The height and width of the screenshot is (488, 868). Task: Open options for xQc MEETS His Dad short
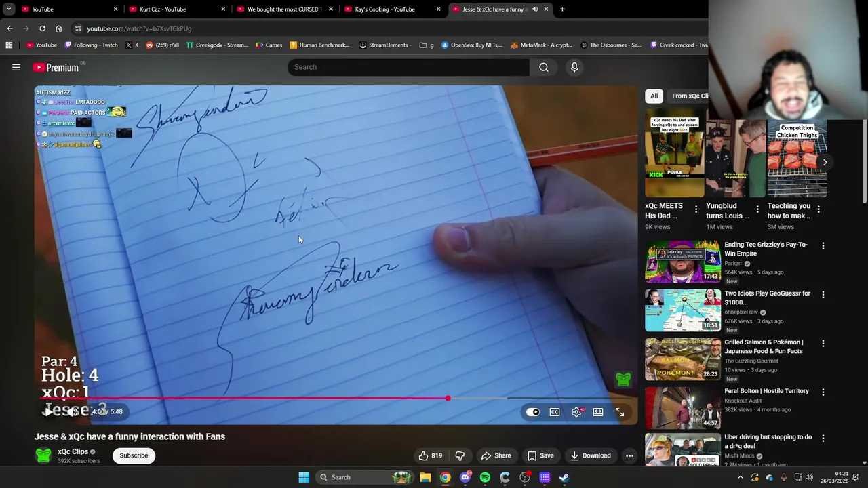click(696, 209)
